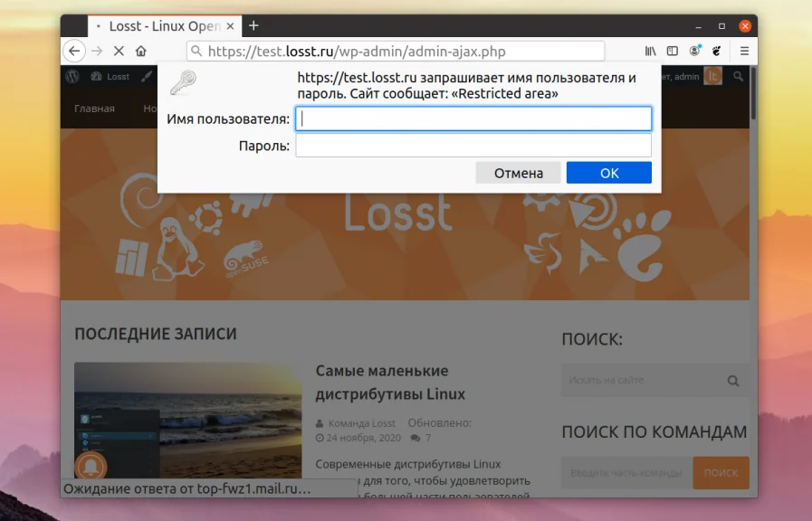Viewport: 812px width, 521px height.
Task: Open the Firefox Library icon
Action: [650, 51]
